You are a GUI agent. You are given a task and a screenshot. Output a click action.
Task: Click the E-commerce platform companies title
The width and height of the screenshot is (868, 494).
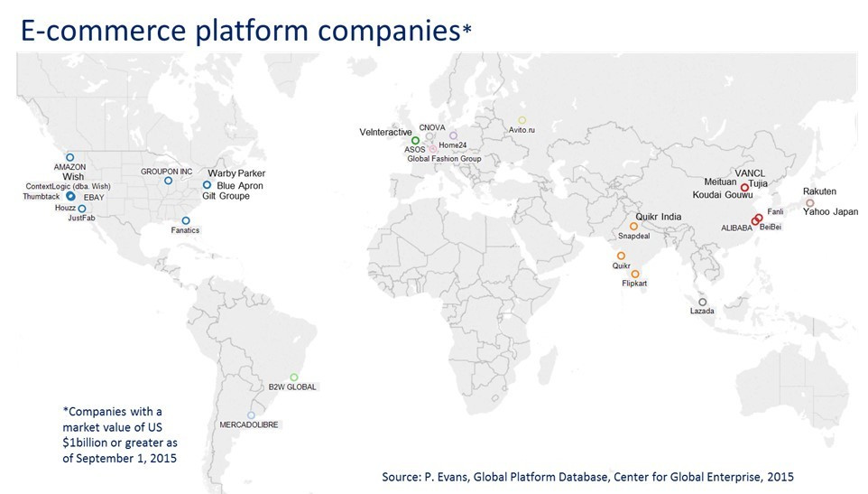click(245, 30)
